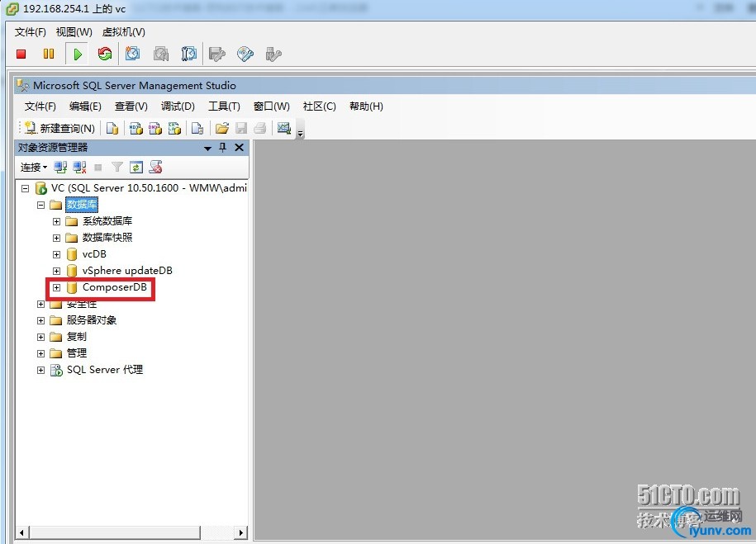Click the activity monitor icon
The width and height of the screenshot is (756, 544).
284,128
